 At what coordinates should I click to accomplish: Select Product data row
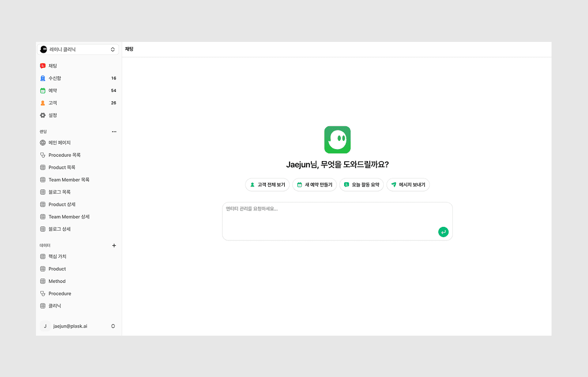tap(78, 269)
